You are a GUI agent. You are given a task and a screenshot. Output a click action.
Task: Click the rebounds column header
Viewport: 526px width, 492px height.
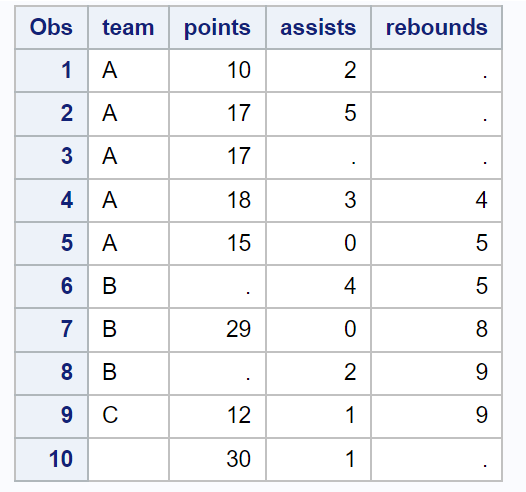(436, 27)
